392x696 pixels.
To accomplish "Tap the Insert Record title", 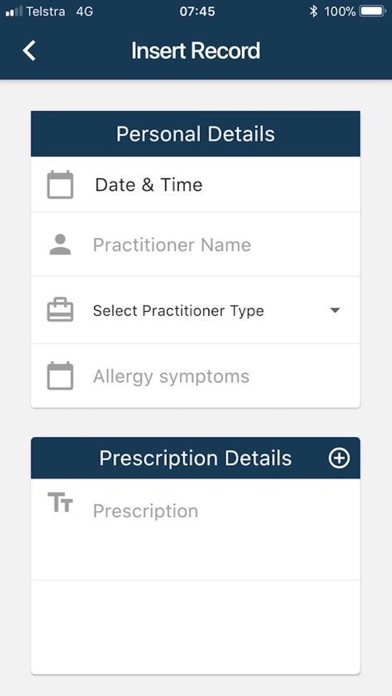I will click(195, 51).
